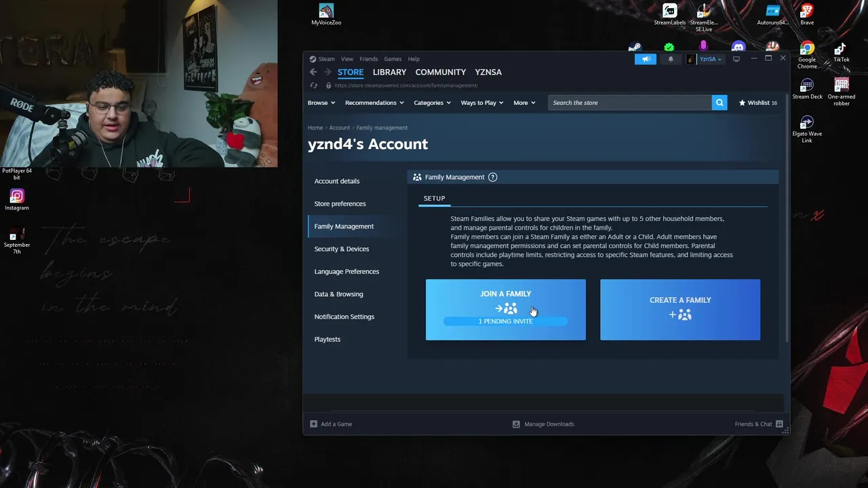Click the Family management breadcrumb link
The height and width of the screenshot is (488, 868).
(x=382, y=127)
